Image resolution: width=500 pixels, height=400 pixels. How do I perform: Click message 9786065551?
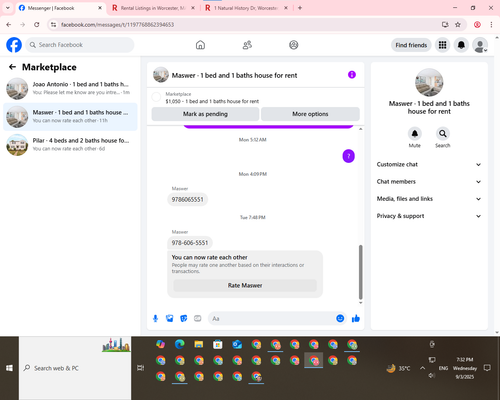[x=187, y=199]
